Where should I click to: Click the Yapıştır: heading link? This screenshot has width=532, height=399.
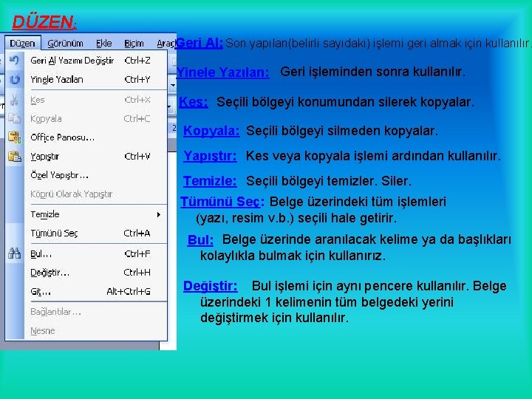pyautogui.click(x=210, y=156)
